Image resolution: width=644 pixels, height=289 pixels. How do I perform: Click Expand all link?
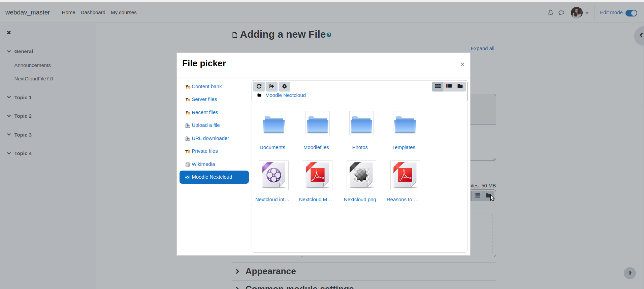[482, 48]
